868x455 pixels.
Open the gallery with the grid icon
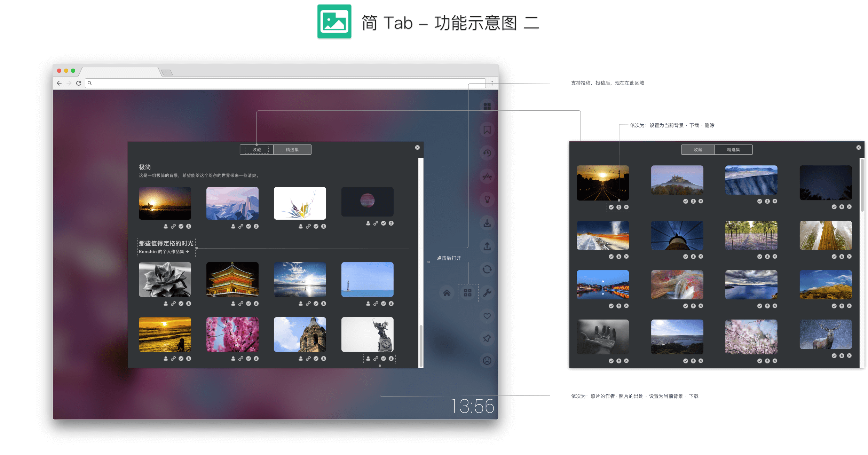[x=467, y=293]
